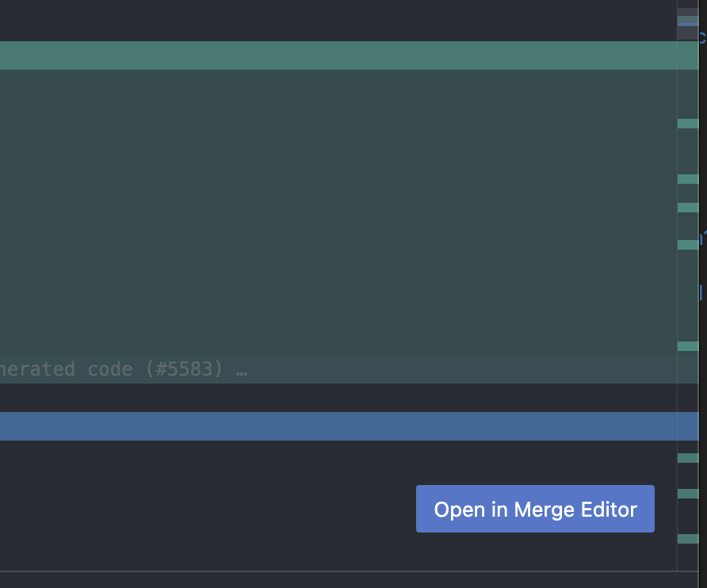707x588 pixels.
Task: Click the blue modified-line marker at the very top ruler
Action: pos(686,25)
